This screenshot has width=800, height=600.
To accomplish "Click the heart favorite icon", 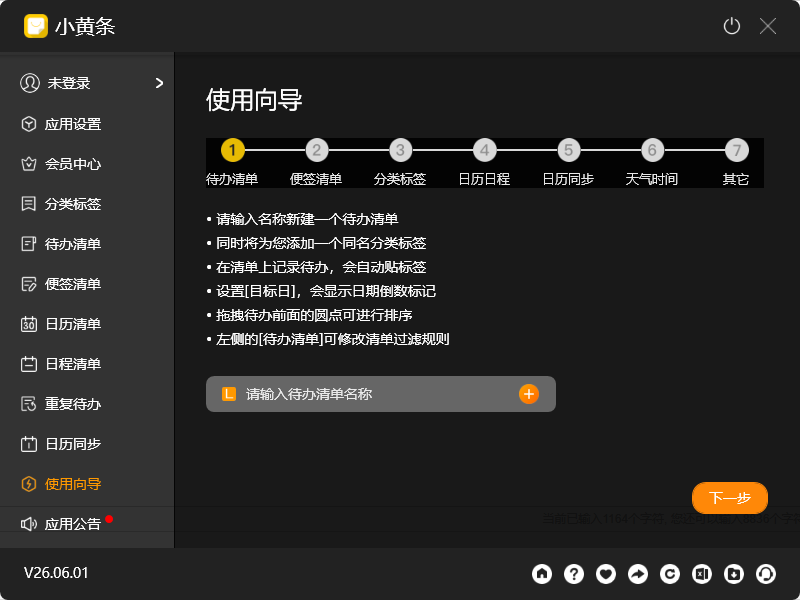I will [606, 573].
